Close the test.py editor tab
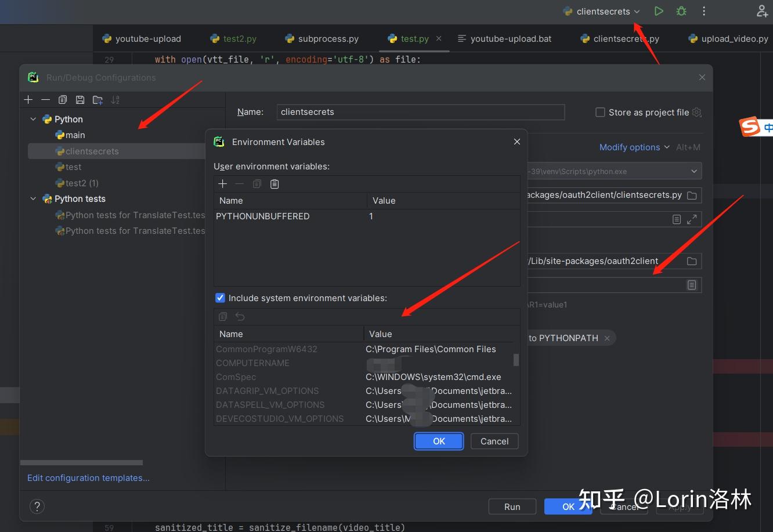 click(439, 38)
